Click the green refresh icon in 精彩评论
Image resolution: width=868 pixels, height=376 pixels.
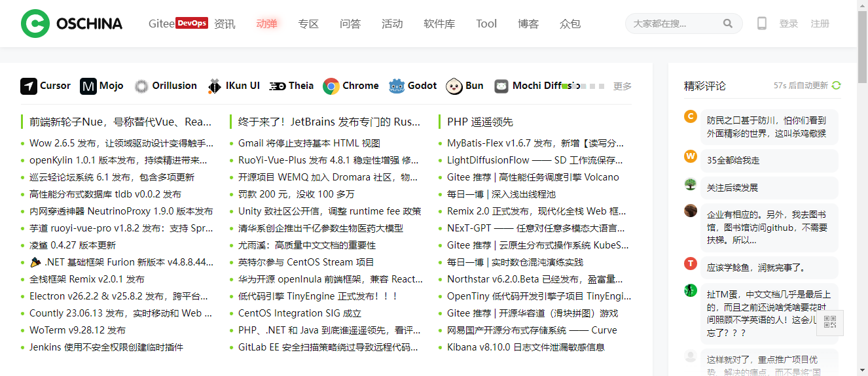click(836, 86)
